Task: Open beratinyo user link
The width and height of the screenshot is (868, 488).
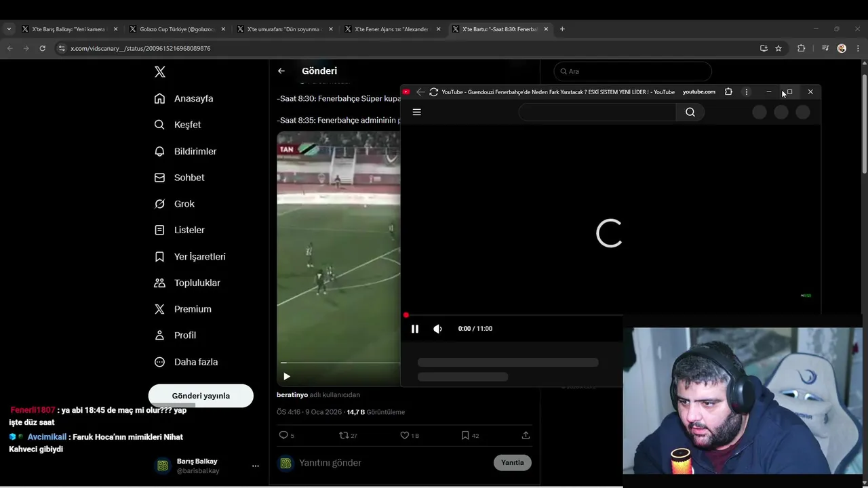Action: [x=292, y=394]
